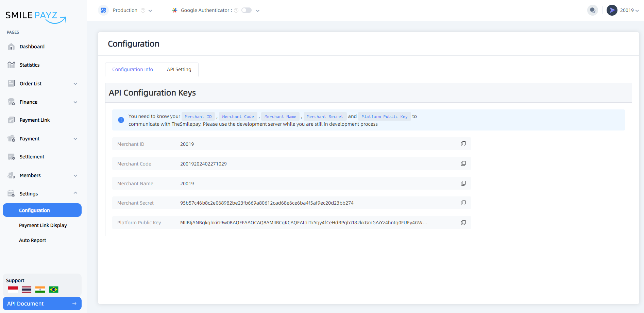Open the Production environment dropdown
The image size is (644, 313).
coord(150,11)
